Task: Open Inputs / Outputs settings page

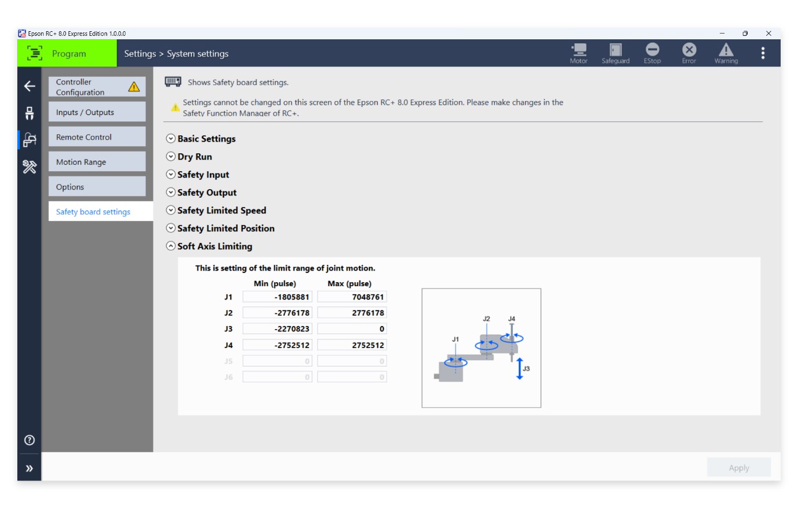Action: coord(97,112)
